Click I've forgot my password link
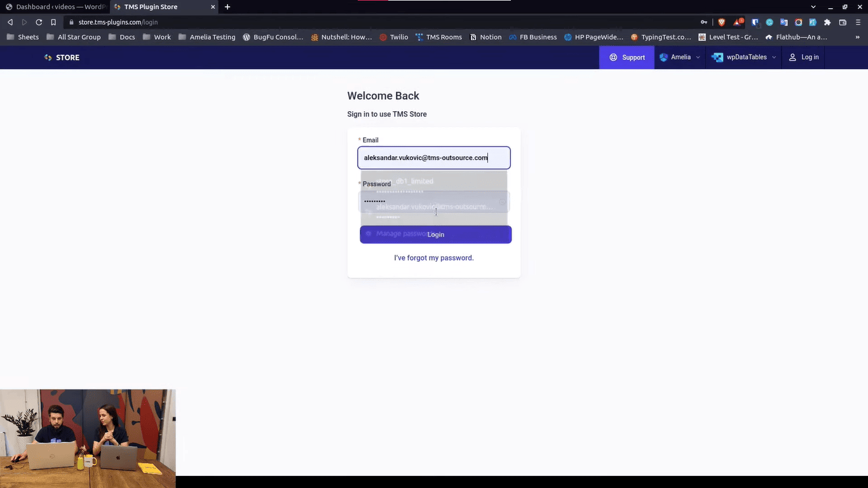 (434, 258)
